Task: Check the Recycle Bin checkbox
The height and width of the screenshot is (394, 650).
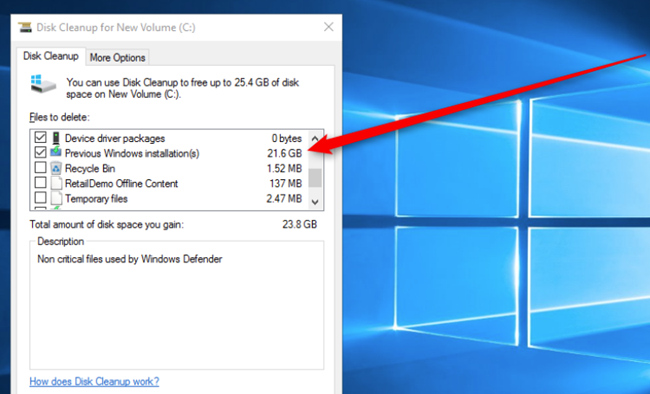Action: click(x=40, y=168)
